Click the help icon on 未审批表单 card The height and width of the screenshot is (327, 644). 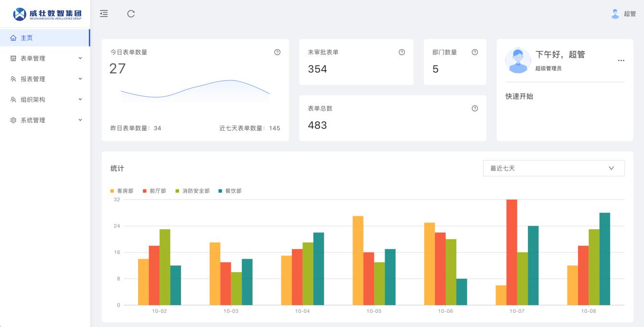click(x=402, y=52)
